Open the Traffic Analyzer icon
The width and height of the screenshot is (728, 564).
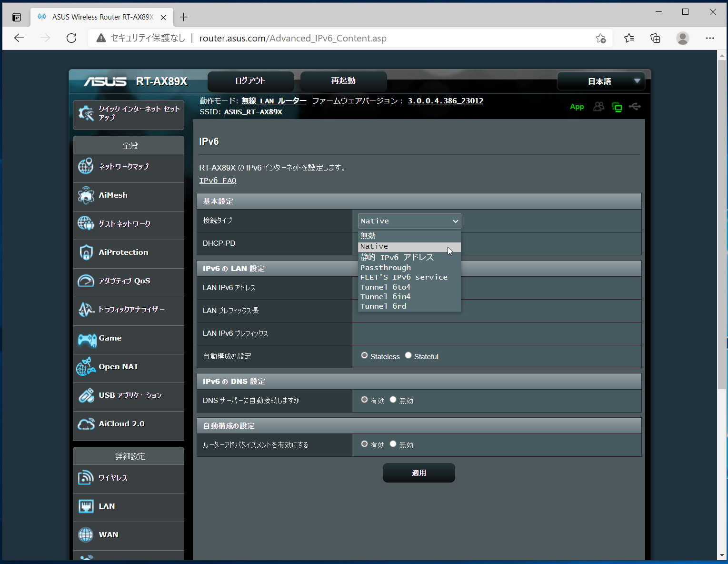[x=86, y=310]
